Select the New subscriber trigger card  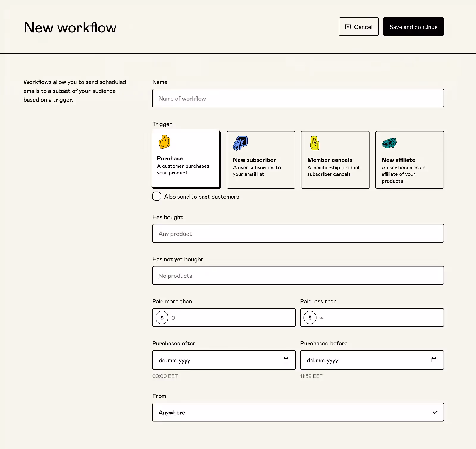pos(261,160)
